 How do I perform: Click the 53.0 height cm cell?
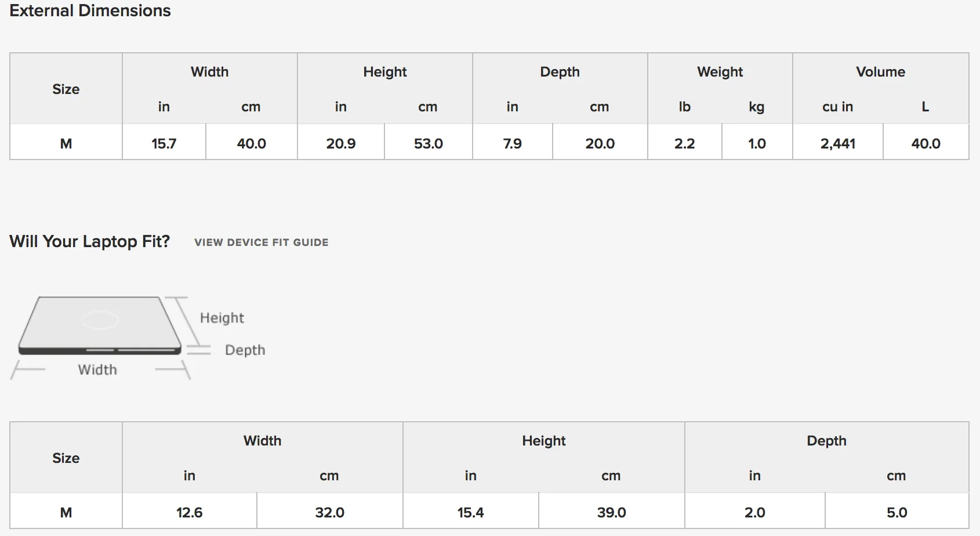(429, 143)
